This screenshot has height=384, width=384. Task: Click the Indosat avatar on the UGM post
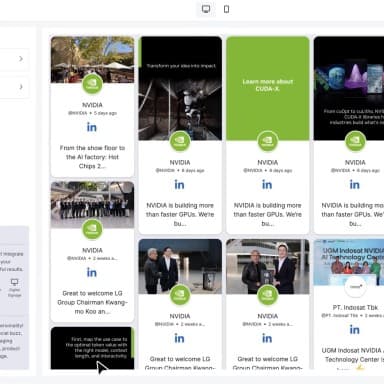coord(355,286)
